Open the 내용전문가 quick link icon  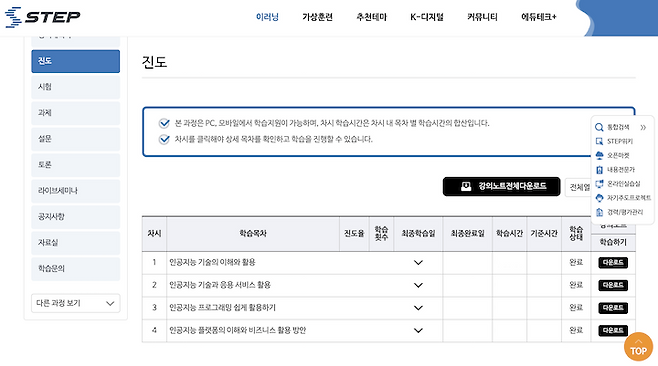[x=599, y=170]
